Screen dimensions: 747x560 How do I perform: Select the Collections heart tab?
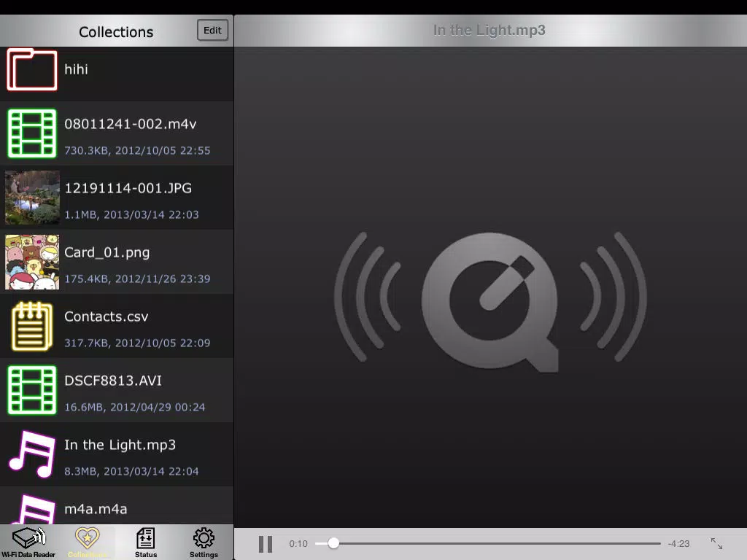pyautogui.click(x=88, y=542)
